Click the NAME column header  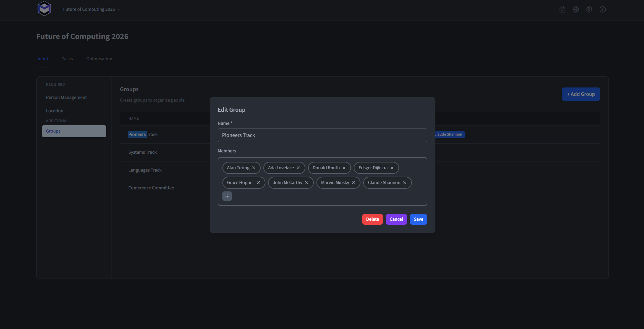coord(133,118)
